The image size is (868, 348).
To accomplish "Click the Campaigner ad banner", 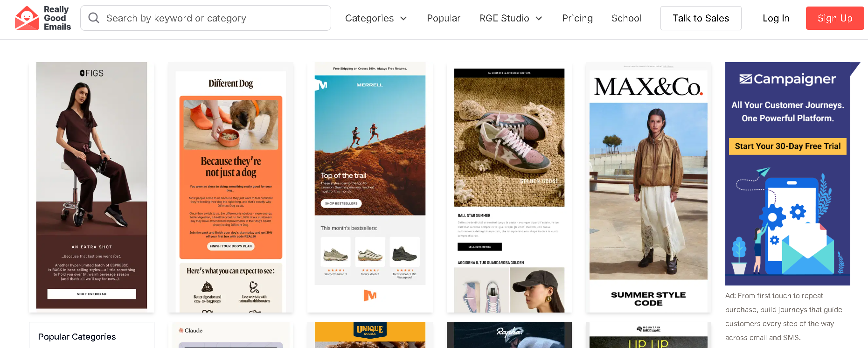I will [x=788, y=174].
